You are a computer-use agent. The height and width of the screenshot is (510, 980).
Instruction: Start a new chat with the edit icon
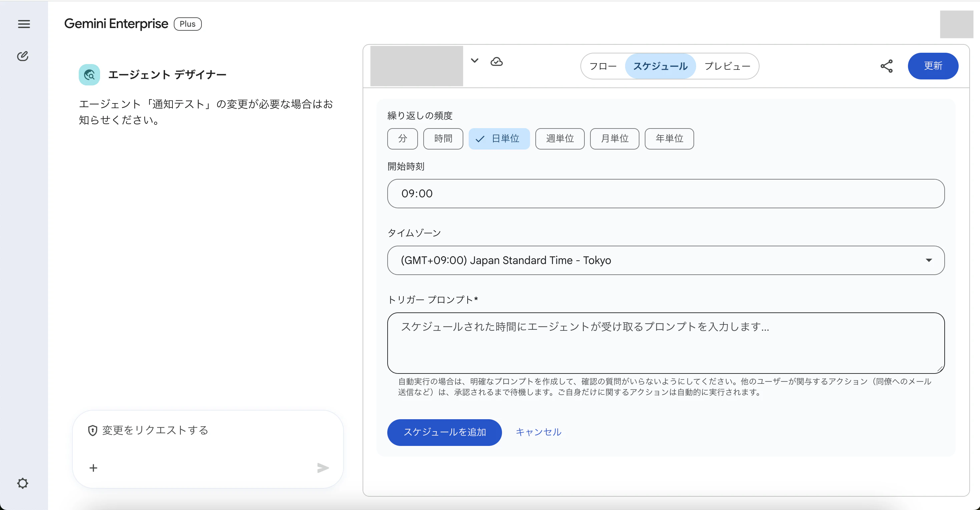click(23, 56)
